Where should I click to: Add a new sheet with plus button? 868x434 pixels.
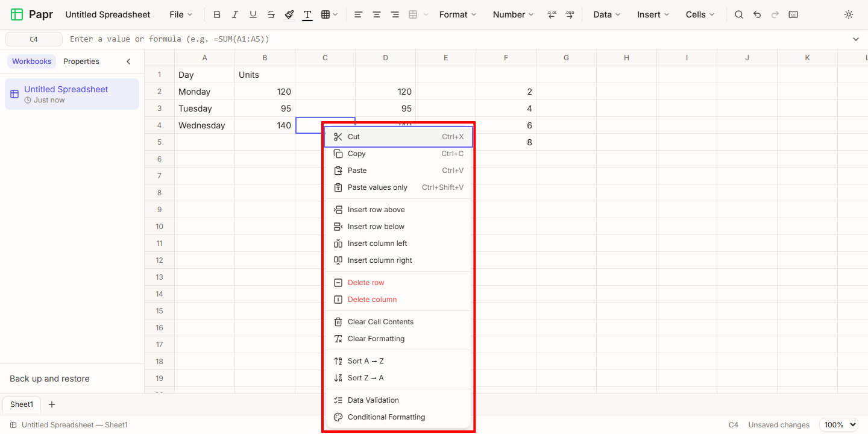point(52,404)
